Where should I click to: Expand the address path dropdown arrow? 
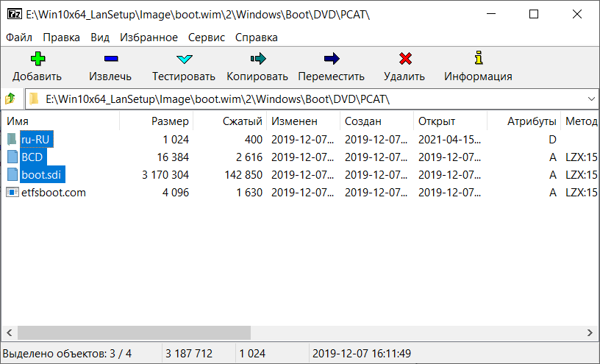coord(591,99)
